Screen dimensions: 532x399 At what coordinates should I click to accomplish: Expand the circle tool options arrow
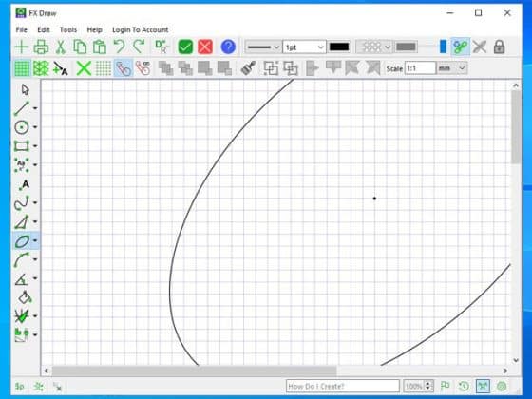[x=35, y=127]
